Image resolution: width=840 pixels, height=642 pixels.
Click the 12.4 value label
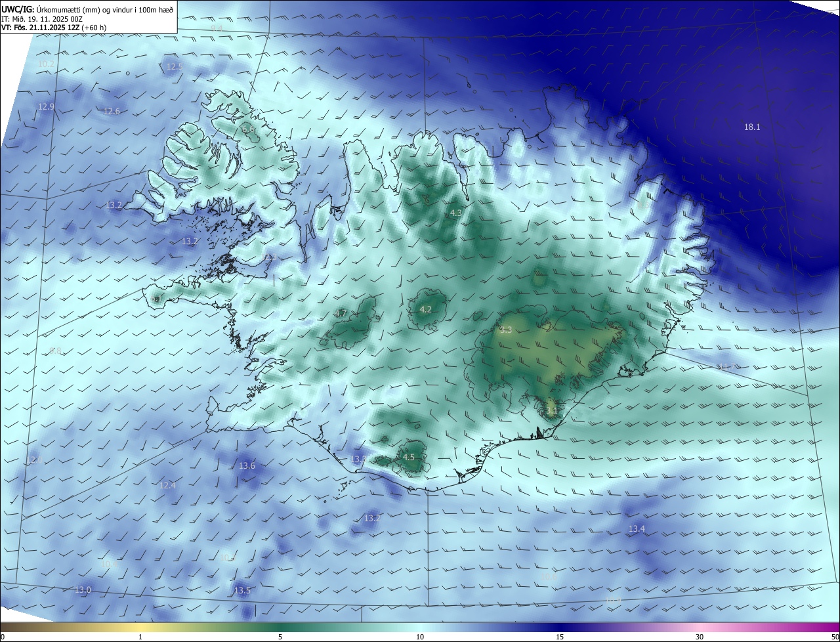click(167, 486)
